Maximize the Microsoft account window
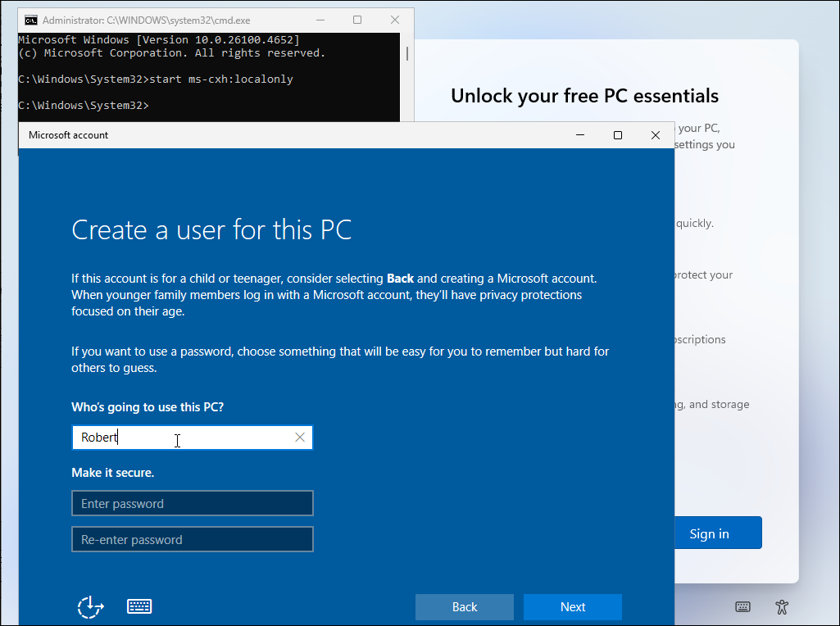 click(618, 135)
